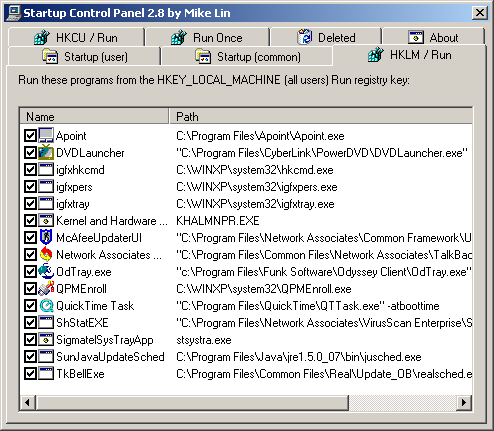Toggle the TkBellExe checkbox
Viewport: 494px width, 431px height.
(x=30, y=374)
